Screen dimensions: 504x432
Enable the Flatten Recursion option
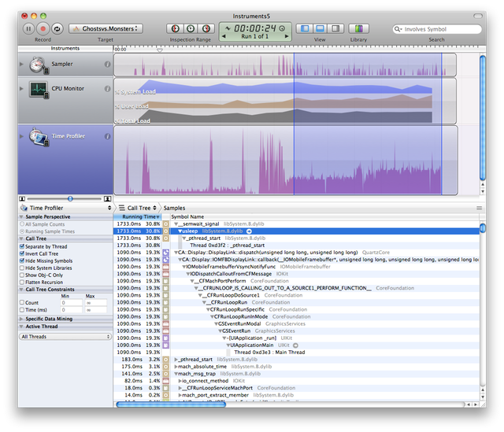tap(21, 282)
